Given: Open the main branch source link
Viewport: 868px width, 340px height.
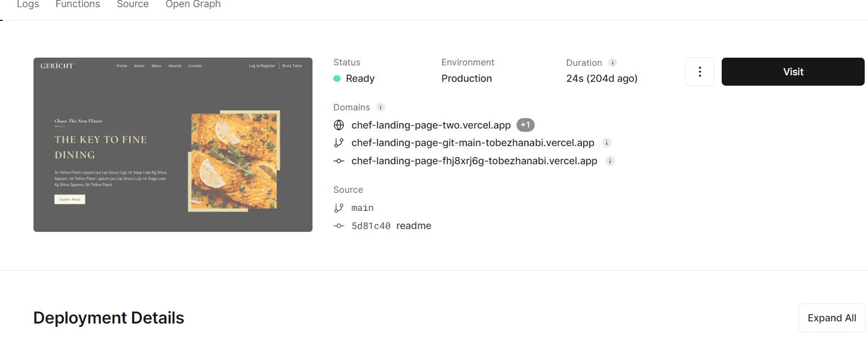Looking at the screenshot, I should tap(362, 208).
